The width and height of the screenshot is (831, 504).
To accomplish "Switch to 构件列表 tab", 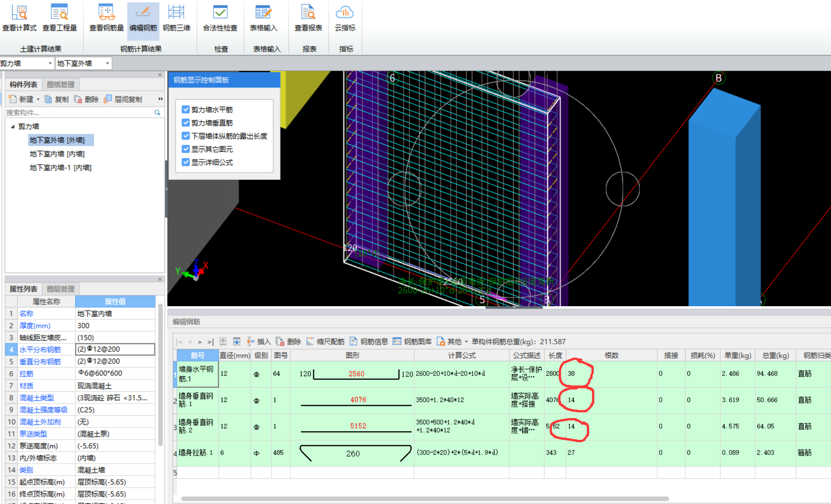I will click(x=23, y=84).
